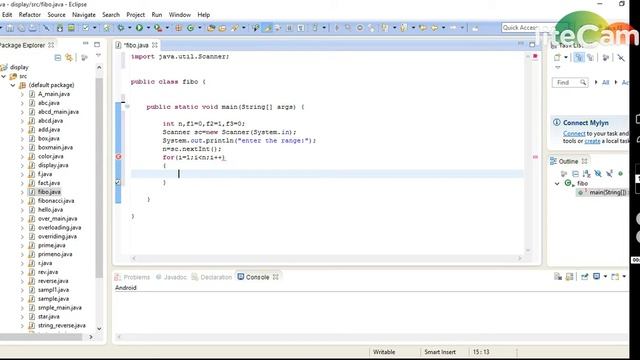Expand the fibonacci.java tree node

[22, 201]
